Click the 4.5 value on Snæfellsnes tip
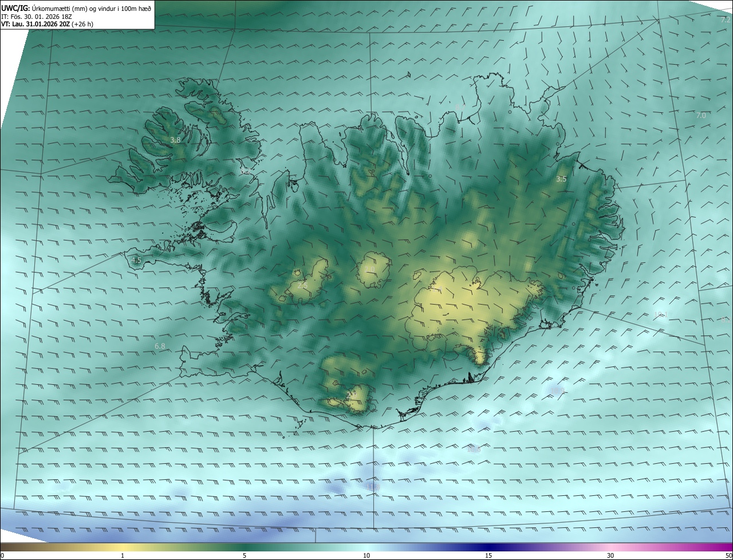Screen dimensions: 733x560 [x=136, y=260]
